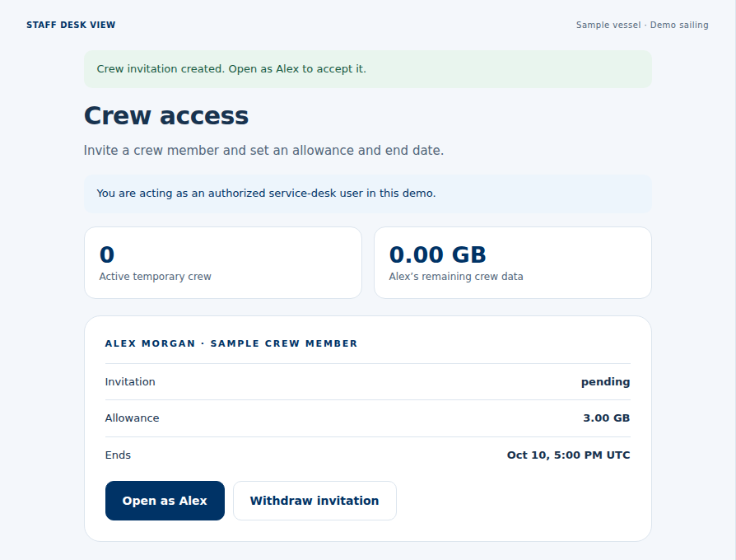The width and height of the screenshot is (736, 560).
Task: Click 'Alex's remaining crew data' label
Action: pos(456,277)
